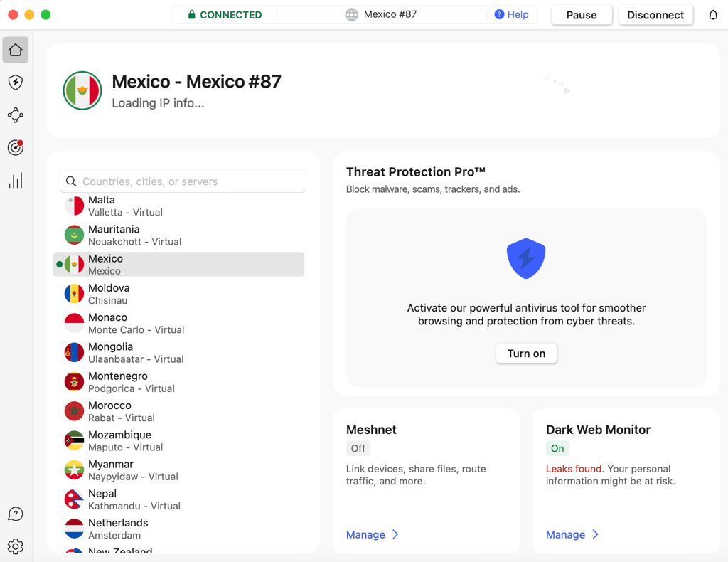The height and width of the screenshot is (562, 728).
Task: Select Montenegro Podgorica - Virtual
Action: pos(178,382)
